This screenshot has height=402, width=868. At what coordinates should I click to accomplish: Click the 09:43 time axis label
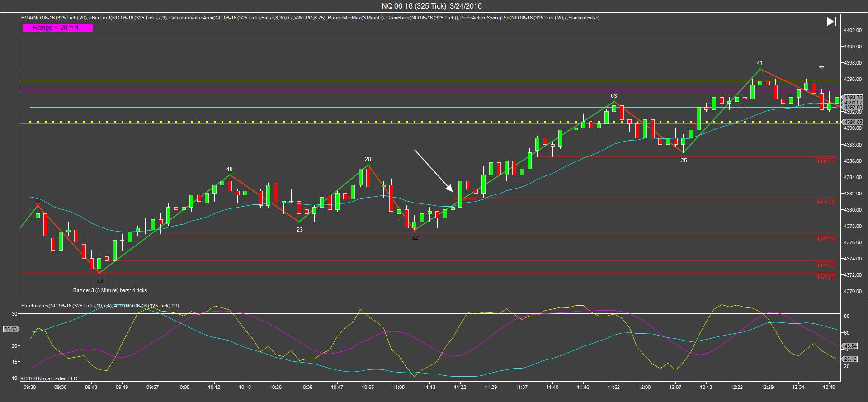91,387
